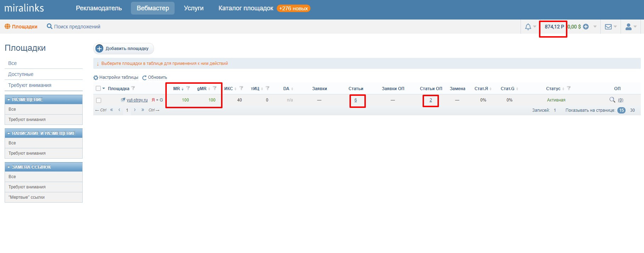644x253 pixels.
Task: Click the Обновить link
Action: coord(158,77)
